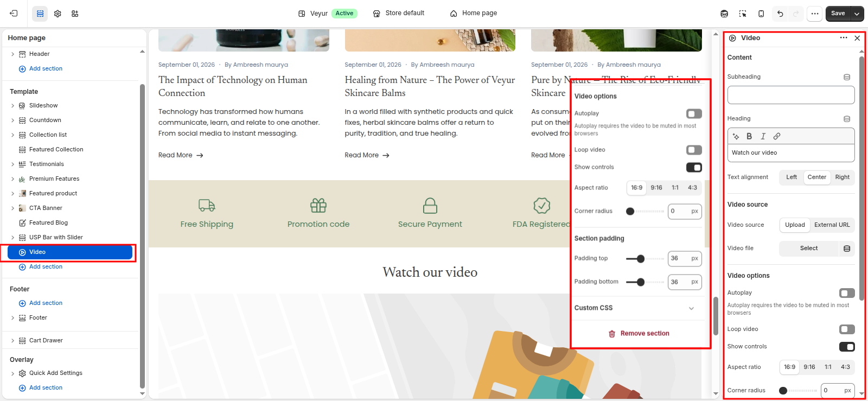Click the dynamic source icon beside Video file Select
The image size is (868, 401).
[x=847, y=249]
